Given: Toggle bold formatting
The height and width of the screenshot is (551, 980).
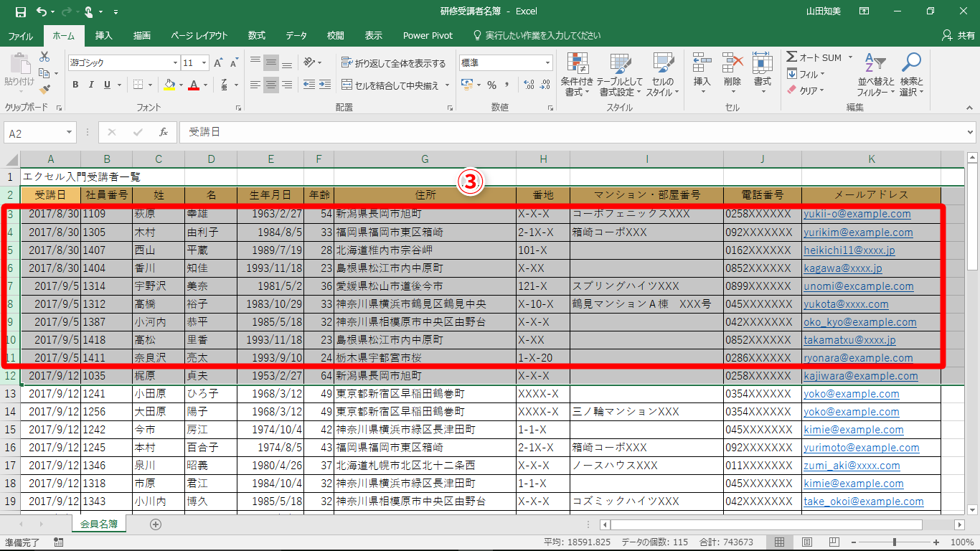Looking at the screenshot, I should tap(75, 85).
